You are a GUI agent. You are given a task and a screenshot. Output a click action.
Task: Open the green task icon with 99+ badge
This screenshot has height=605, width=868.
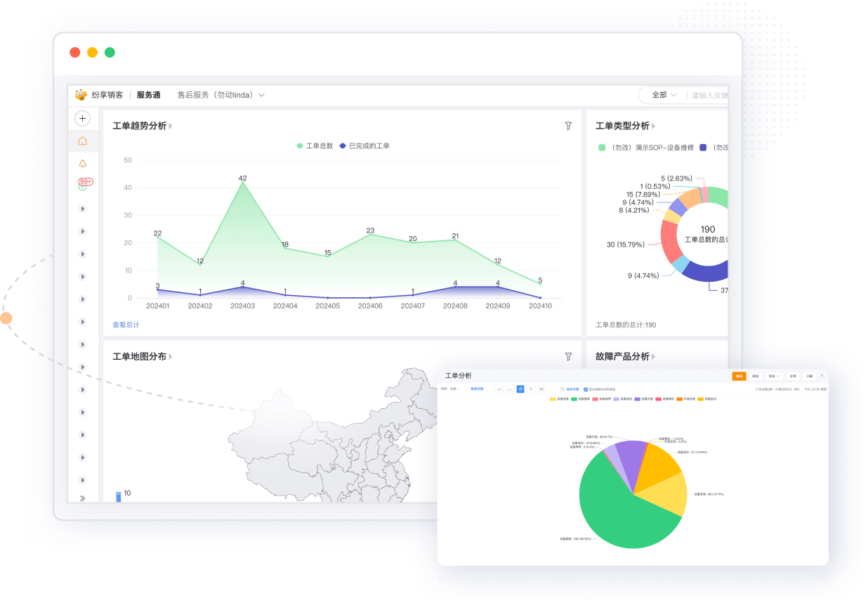(83, 186)
